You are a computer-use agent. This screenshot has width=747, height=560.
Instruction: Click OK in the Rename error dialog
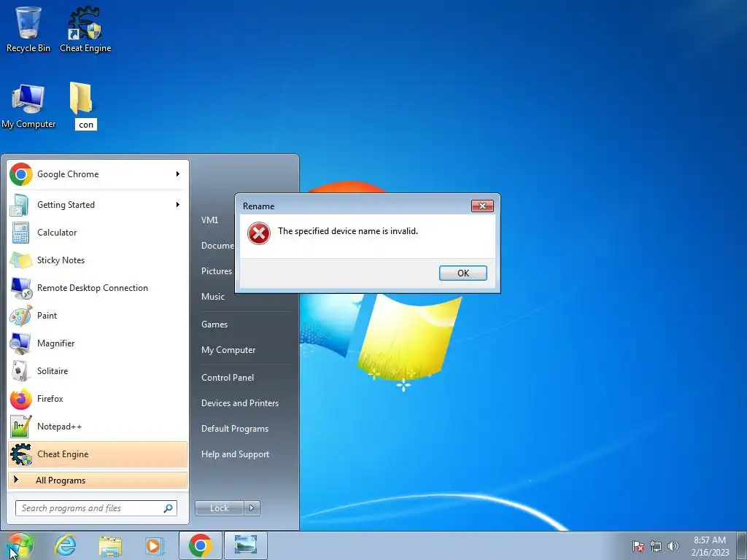tap(463, 273)
